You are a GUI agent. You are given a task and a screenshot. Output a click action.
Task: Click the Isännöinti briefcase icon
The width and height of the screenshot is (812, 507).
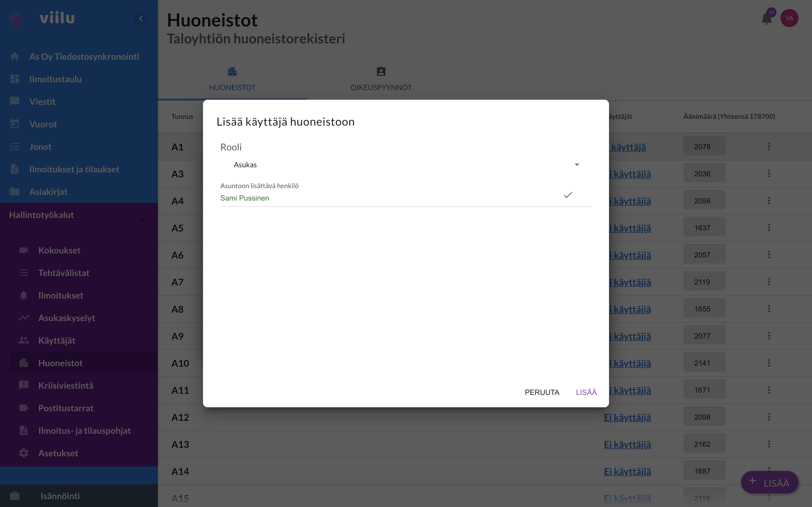15,496
